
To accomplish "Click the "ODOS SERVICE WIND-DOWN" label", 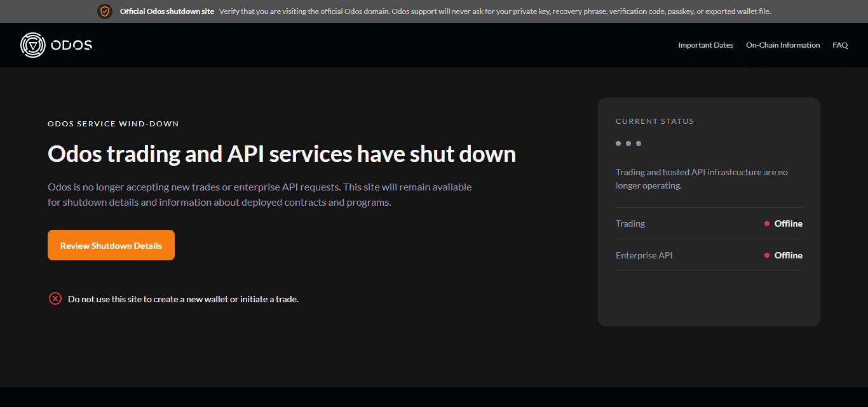I will point(113,124).
